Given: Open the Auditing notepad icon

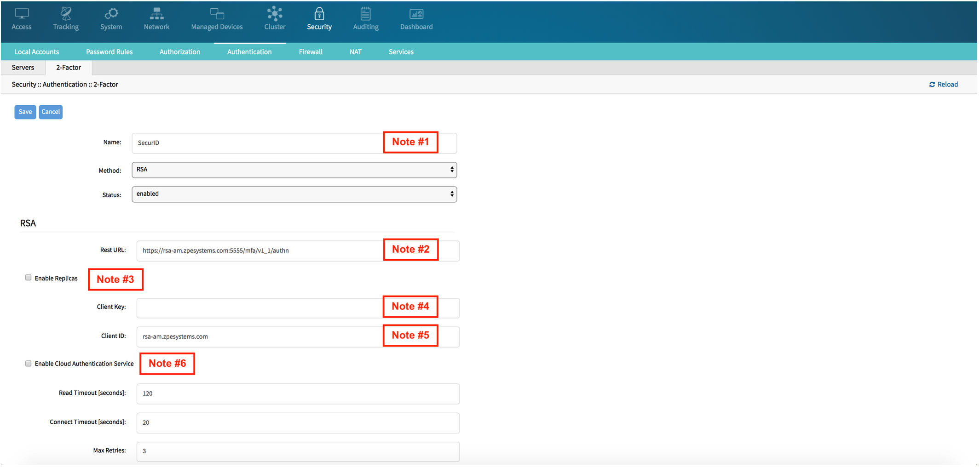Looking at the screenshot, I should coord(366,14).
